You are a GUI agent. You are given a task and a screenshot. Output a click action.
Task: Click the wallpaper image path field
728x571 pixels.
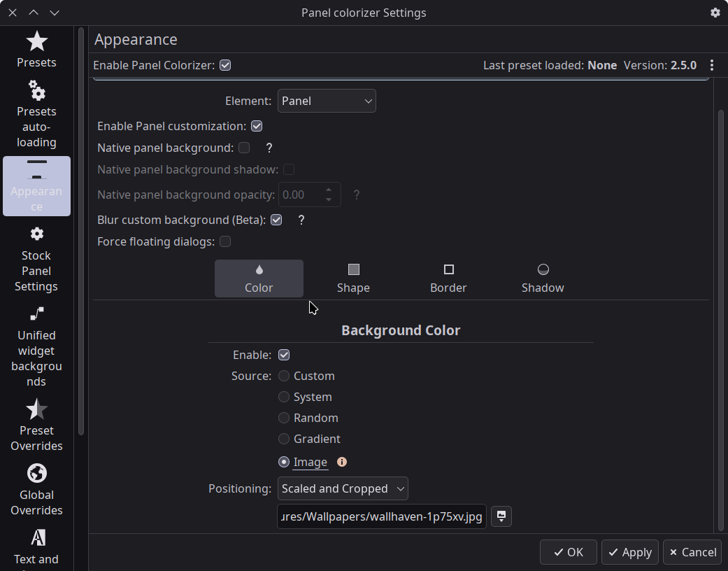pyautogui.click(x=382, y=516)
